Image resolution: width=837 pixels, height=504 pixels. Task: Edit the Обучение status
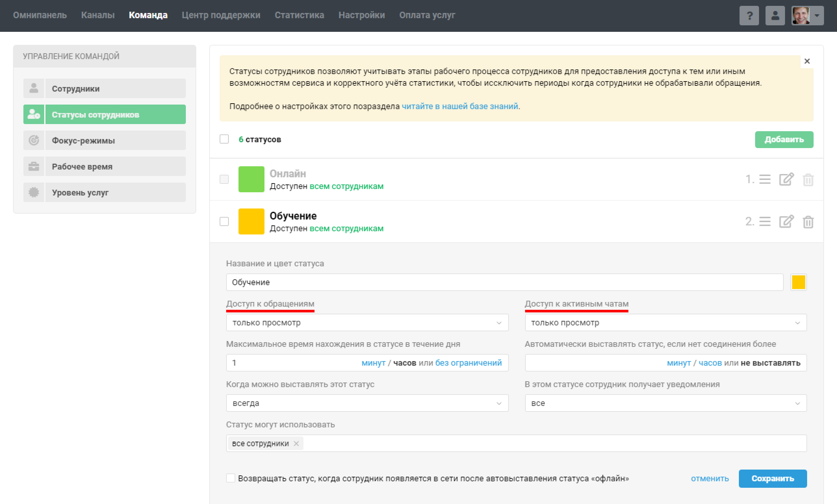tap(786, 221)
